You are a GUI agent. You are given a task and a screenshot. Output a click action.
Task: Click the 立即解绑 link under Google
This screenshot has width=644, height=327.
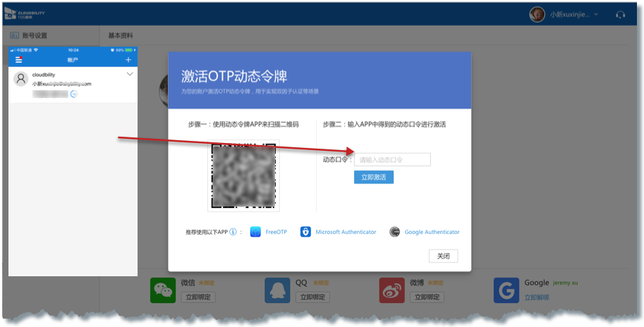coord(537,297)
